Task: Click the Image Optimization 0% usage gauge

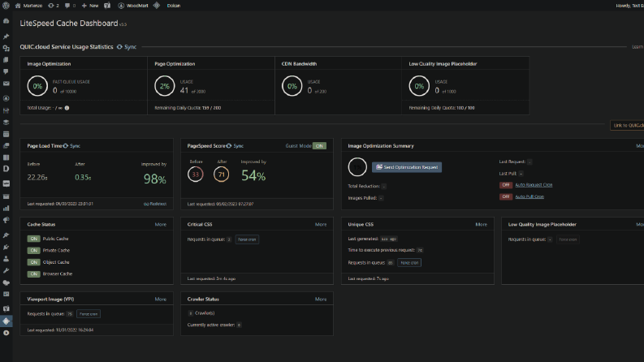Action: click(37, 86)
